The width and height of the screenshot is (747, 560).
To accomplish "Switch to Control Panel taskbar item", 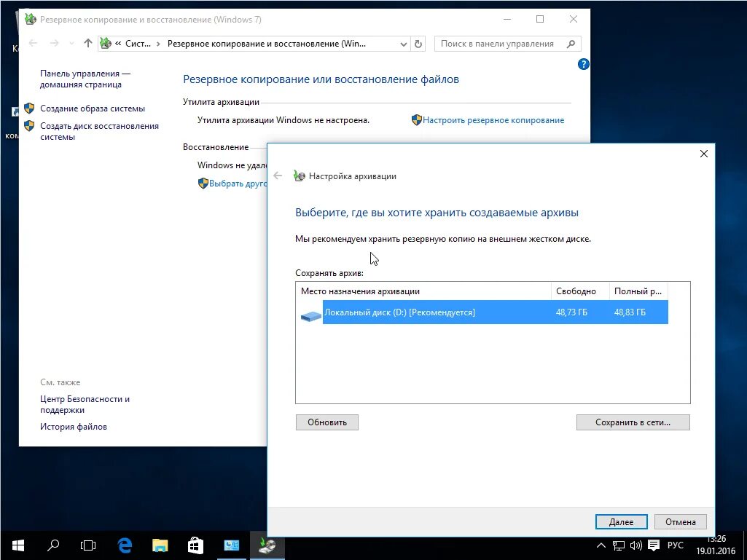I will (232, 545).
